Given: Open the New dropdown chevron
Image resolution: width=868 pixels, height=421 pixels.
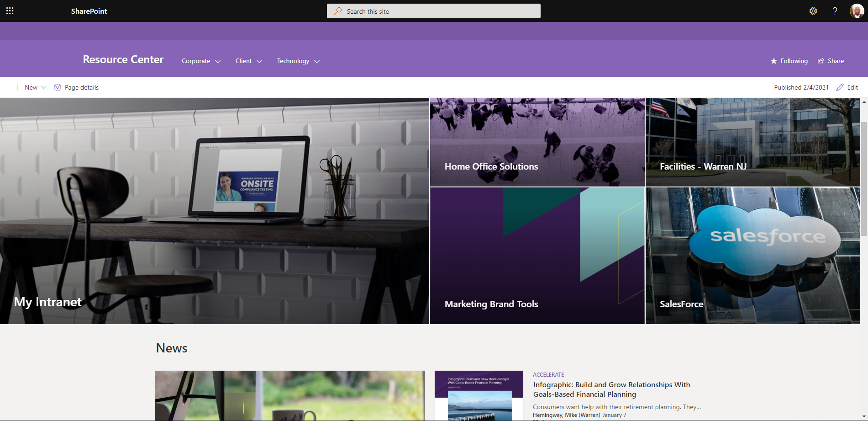Looking at the screenshot, I should click(44, 87).
